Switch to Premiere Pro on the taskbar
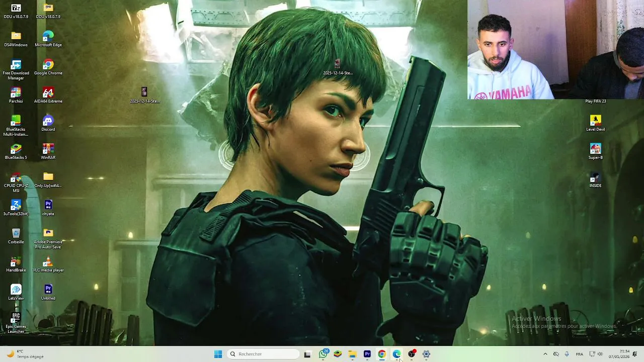This screenshot has width=644, height=362. coord(367,354)
